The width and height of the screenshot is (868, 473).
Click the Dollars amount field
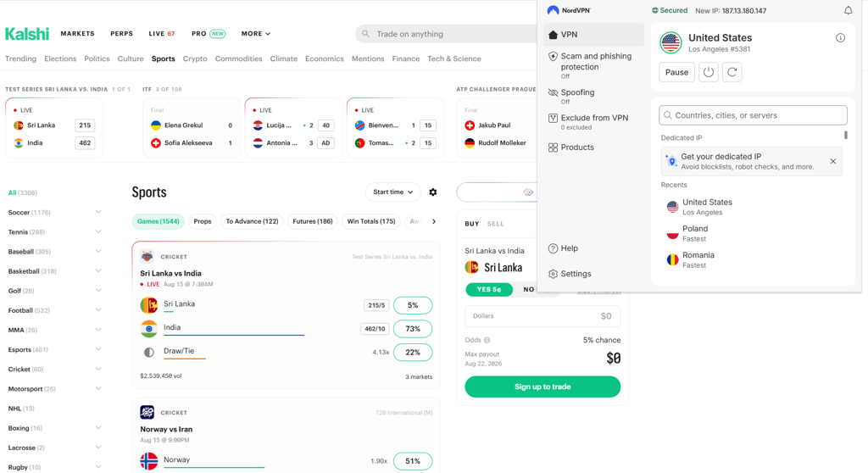[x=542, y=315]
